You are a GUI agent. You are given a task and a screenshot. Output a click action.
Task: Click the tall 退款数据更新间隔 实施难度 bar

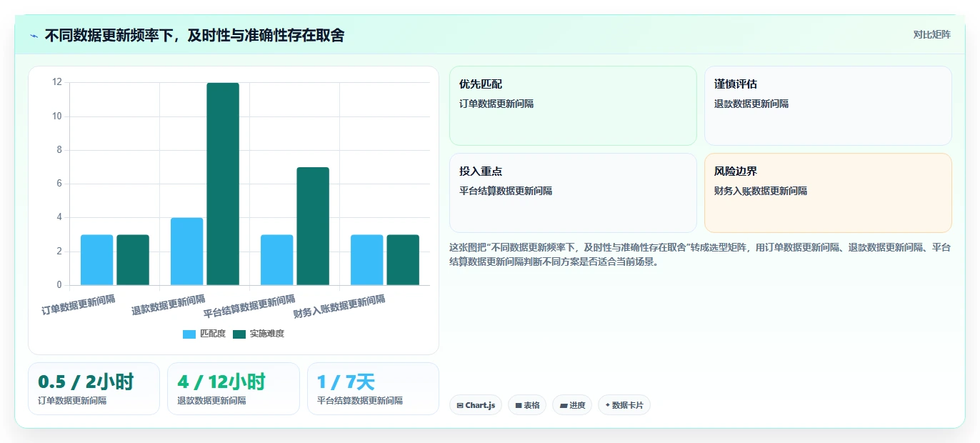(x=223, y=184)
